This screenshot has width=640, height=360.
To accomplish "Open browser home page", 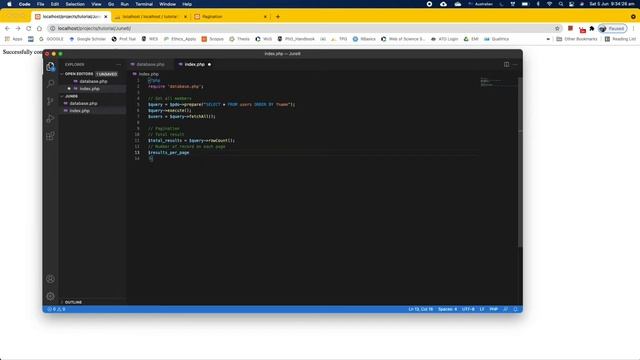I will click(x=39, y=28).
